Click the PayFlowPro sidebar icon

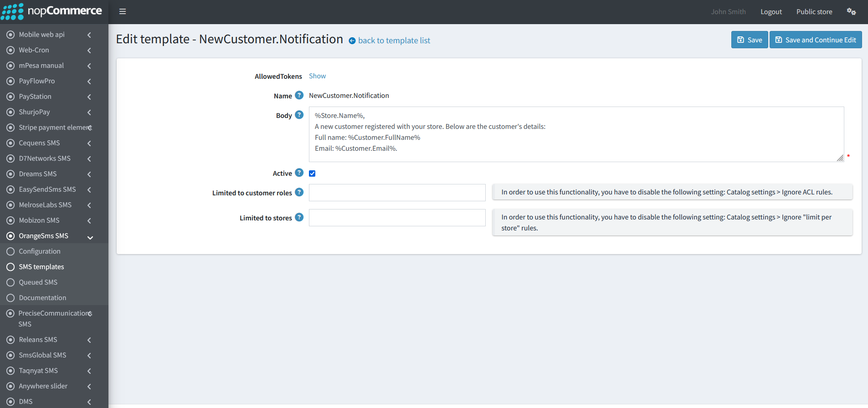point(10,81)
